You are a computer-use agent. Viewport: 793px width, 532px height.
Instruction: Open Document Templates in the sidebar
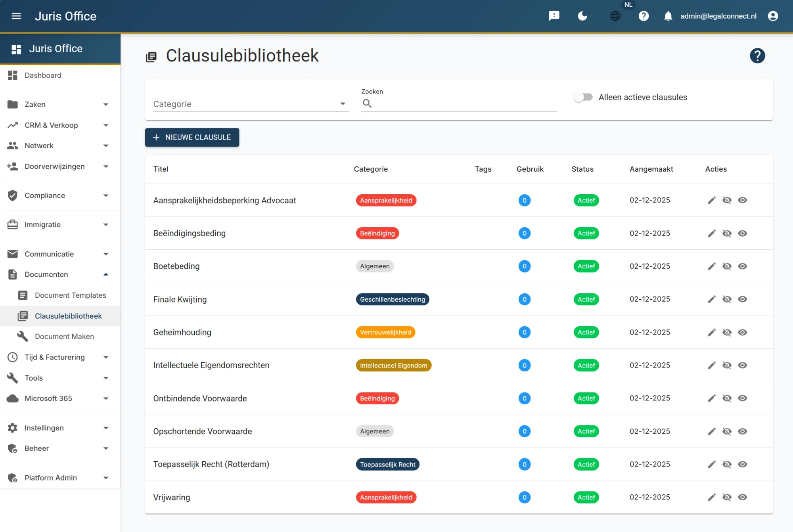coord(70,295)
